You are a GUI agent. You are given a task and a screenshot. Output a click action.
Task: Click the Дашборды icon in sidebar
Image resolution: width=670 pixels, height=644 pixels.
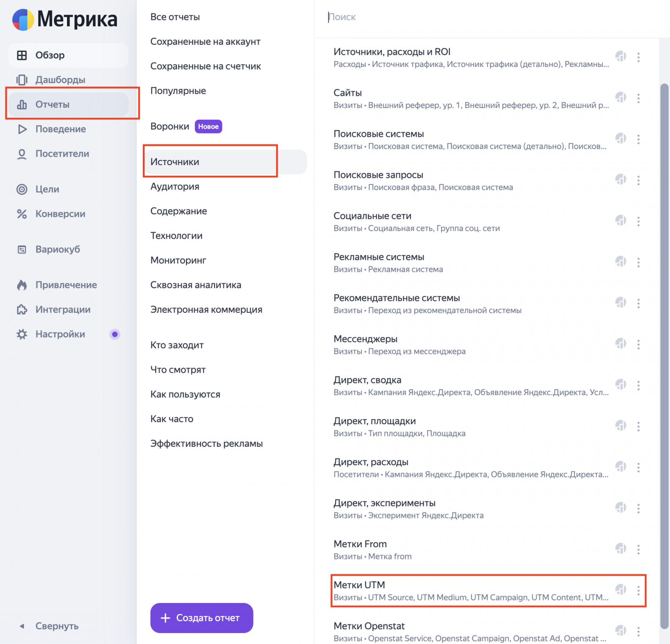22,80
